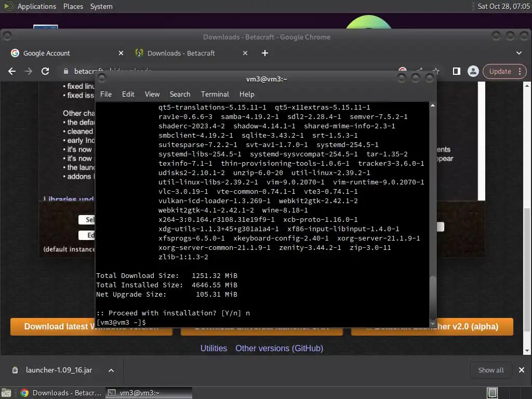Click the package text wine-8.18-1
Image resolution: width=532 pixels, height=399 pixels.
point(285,210)
